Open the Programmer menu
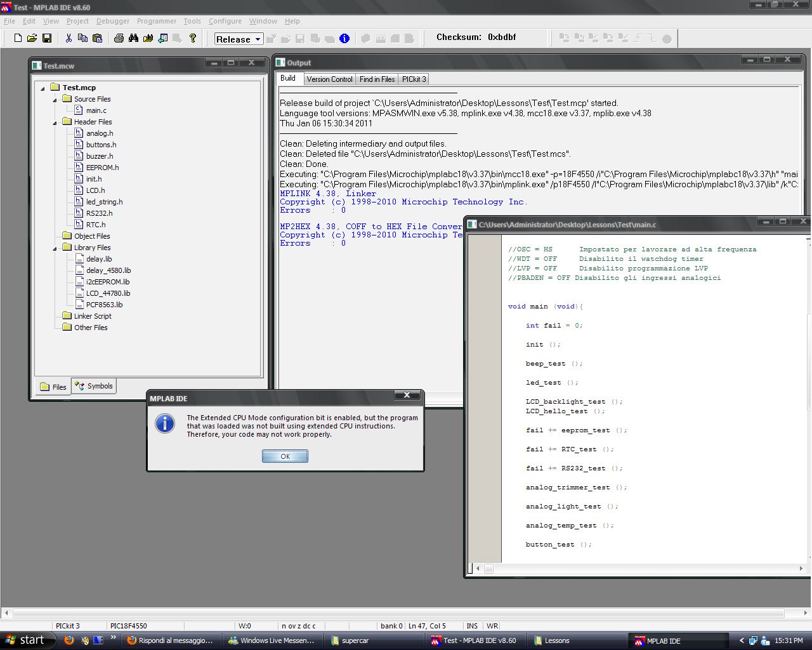Viewport: 812px width, 650px height. pyautogui.click(x=156, y=21)
